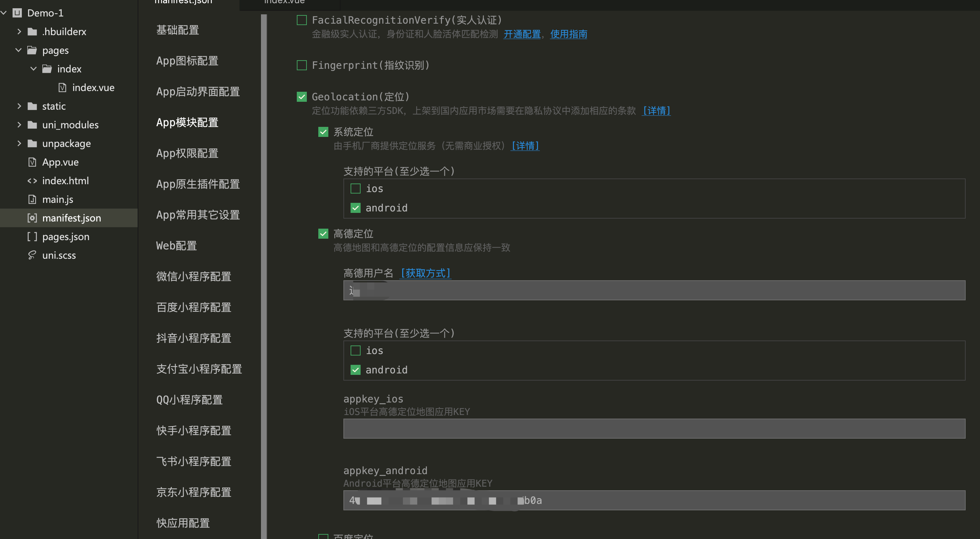The image size is (980, 539).
Task: Click the App.vue file icon
Action: click(x=32, y=162)
